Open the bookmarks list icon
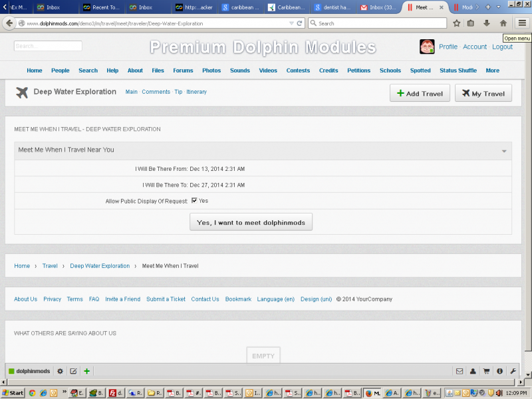 (x=471, y=23)
